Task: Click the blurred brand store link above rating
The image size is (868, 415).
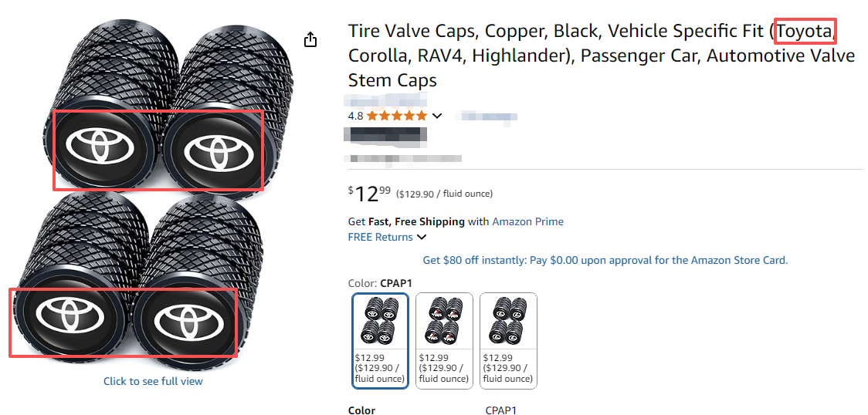Action: coord(379,100)
